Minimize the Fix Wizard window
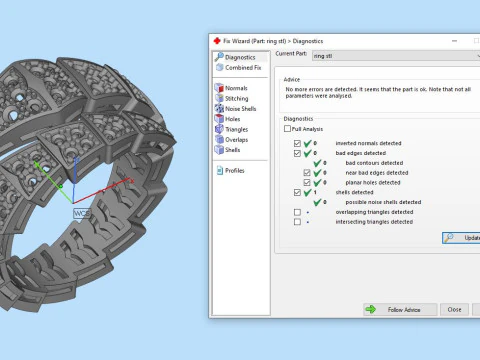Screen dimensions: 480x360 (x=454, y=41)
